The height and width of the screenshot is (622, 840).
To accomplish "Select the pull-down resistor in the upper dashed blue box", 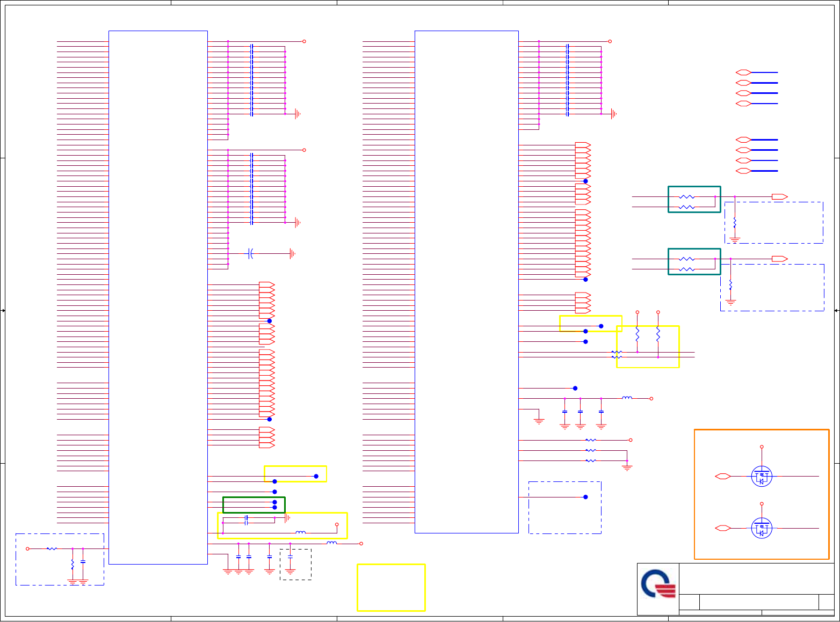I will 735,222.
